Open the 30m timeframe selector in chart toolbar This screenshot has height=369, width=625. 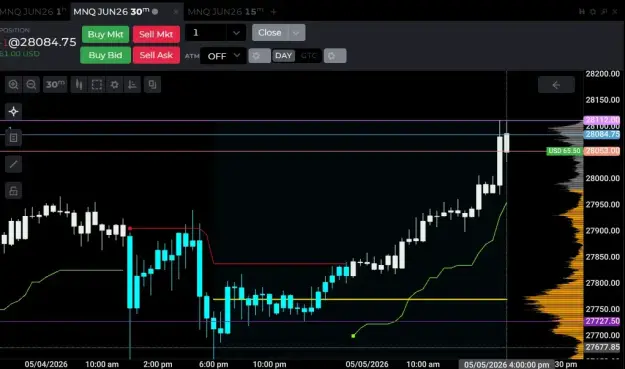click(x=55, y=84)
